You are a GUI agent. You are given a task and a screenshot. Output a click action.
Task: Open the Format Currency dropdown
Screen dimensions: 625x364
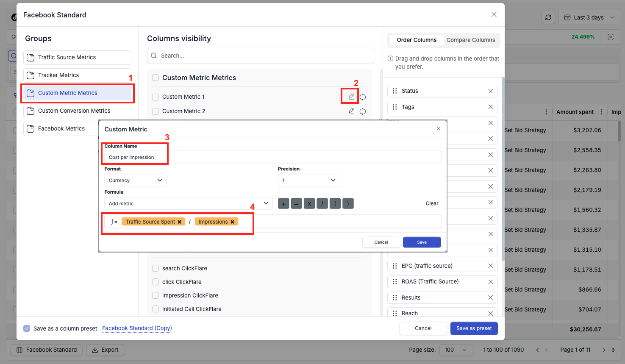pos(135,180)
